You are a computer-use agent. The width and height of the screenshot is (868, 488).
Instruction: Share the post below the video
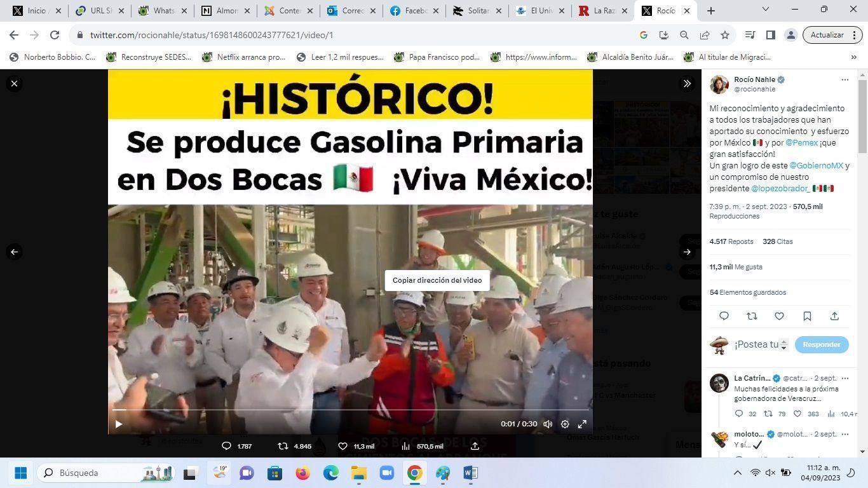point(475,446)
